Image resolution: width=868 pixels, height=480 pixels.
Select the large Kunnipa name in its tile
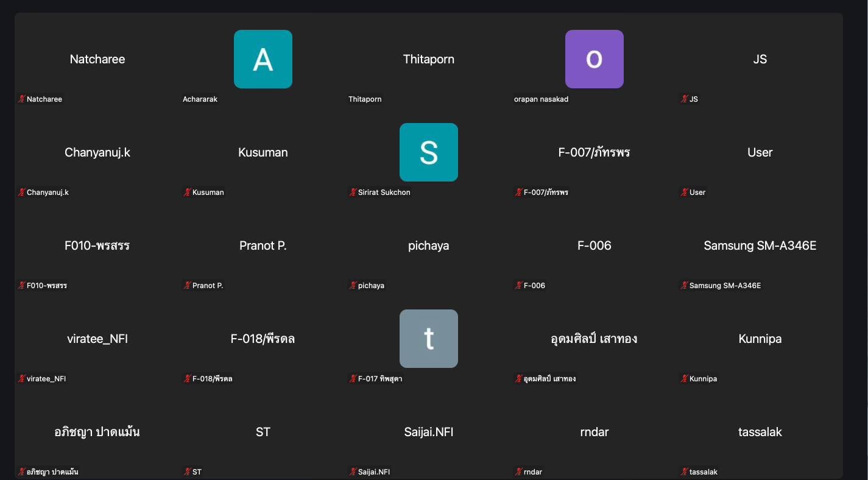coord(760,339)
